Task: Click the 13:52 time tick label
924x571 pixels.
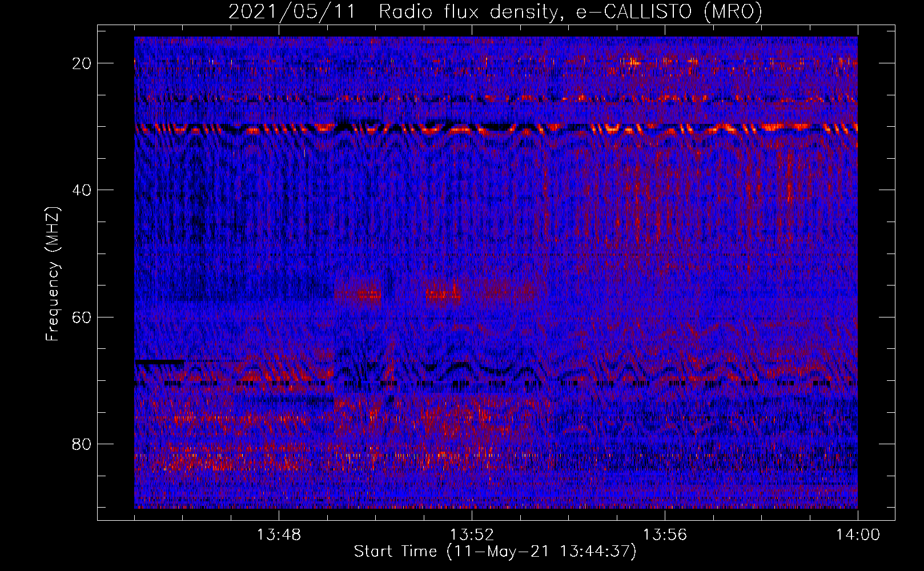Action: [x=472, y=535]
